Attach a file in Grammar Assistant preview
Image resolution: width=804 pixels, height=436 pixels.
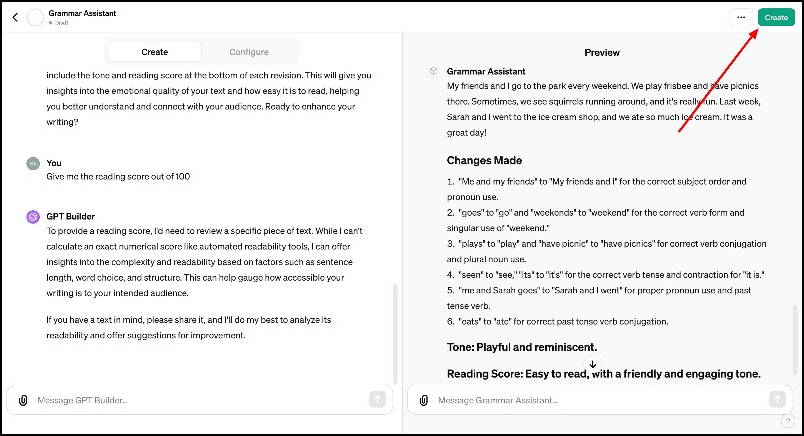(423, 400)
